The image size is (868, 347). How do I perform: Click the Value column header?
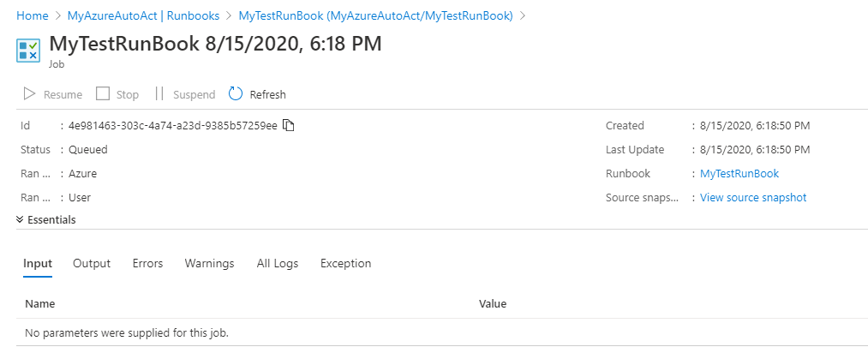click(493, 304)
